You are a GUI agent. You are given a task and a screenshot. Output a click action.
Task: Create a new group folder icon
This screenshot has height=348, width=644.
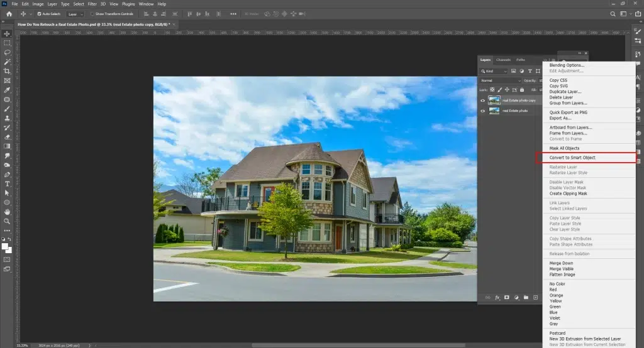pos(526,298)
